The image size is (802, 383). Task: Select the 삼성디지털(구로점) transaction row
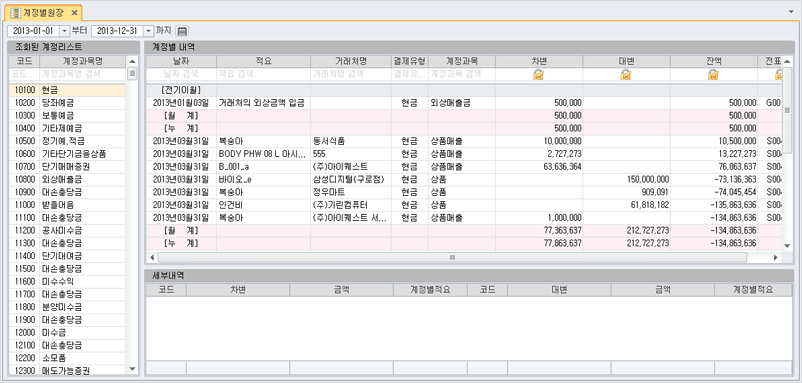(x=464, y=179)
